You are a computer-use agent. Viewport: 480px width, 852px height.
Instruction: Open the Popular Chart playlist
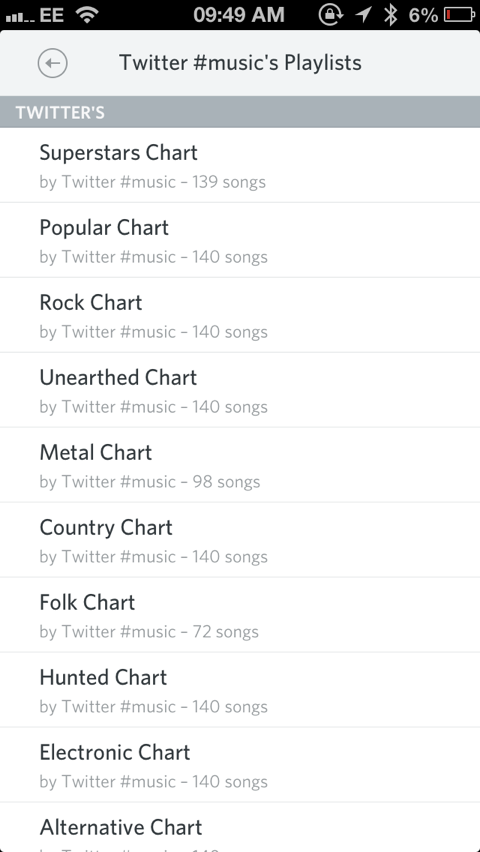click(x=240, y=240)
